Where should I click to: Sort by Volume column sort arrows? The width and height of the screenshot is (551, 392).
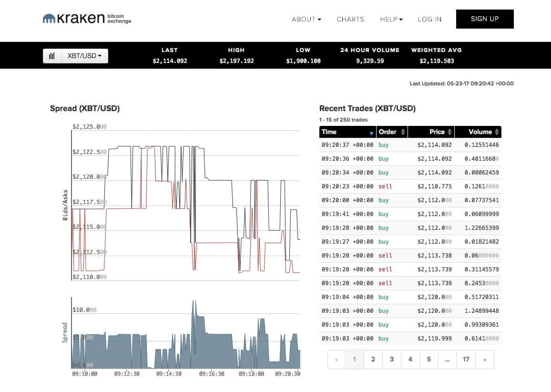(496, 132)
